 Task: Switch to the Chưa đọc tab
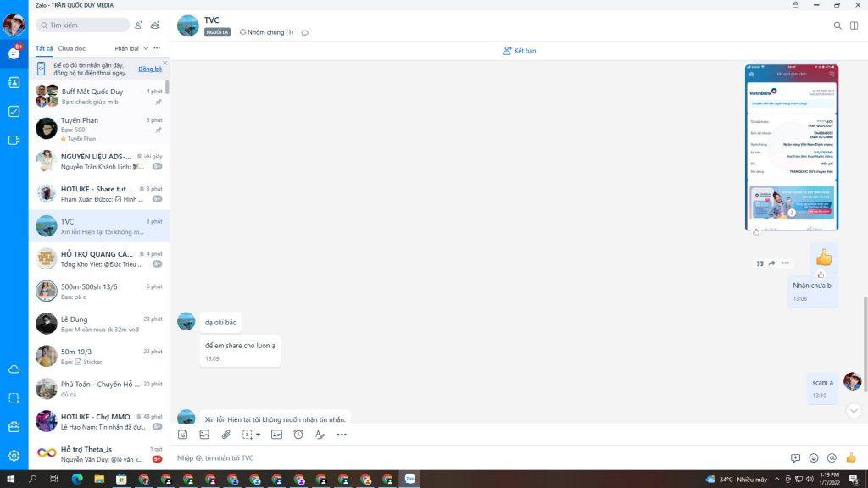(72, 48)
